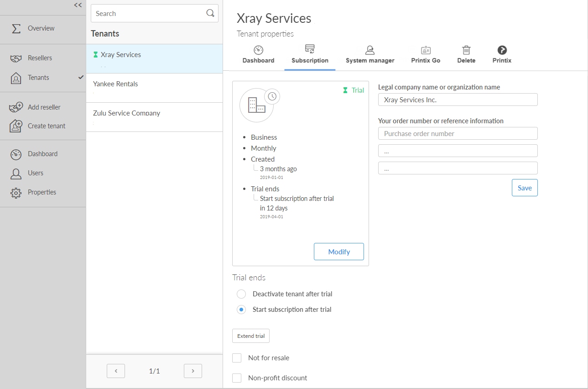Click the Delete trash can icon
The height and width of the screenshot is (389, 588).
pyautogui.click(x=466, y=50)
